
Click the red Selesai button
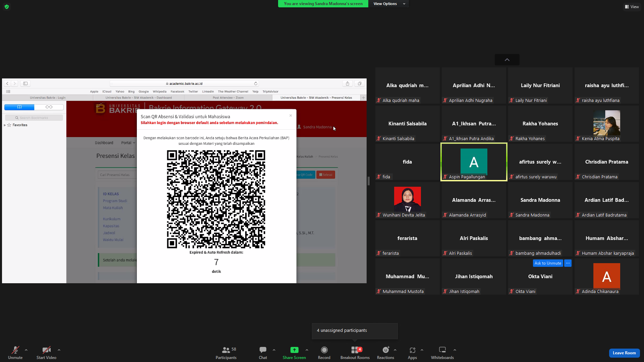[x=325, y=175]
